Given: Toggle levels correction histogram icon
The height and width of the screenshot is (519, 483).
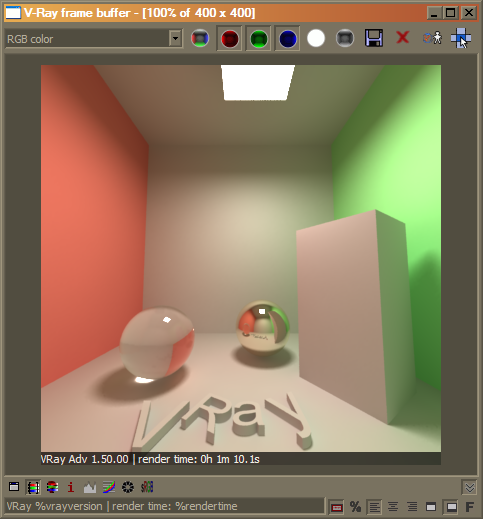Looking at the screenshot, I should click(x=90, y=487).
